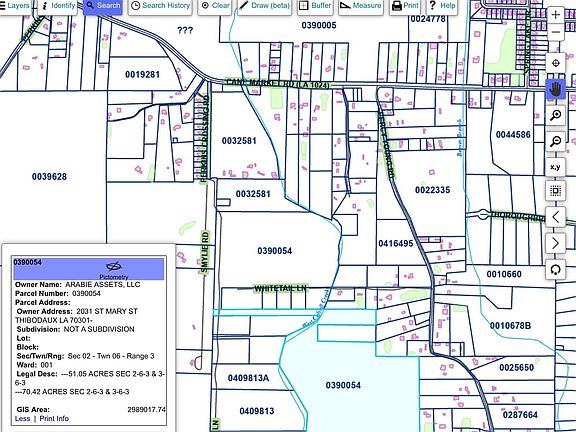Viewport: 576px width, 432px height.
Task: Click Cane Market Rd (LA 1024) label
Action: [x=277, y=84]
